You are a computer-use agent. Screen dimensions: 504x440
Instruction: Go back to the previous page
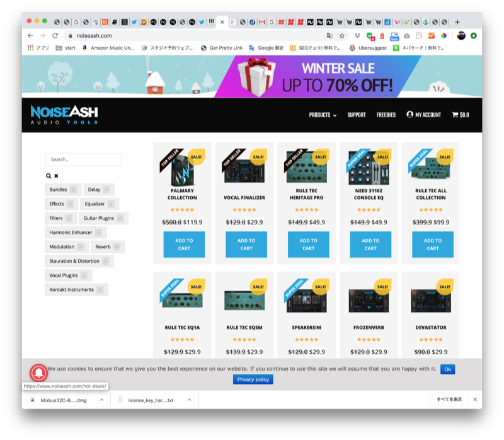pyautogui.click(x=30, y=36)
